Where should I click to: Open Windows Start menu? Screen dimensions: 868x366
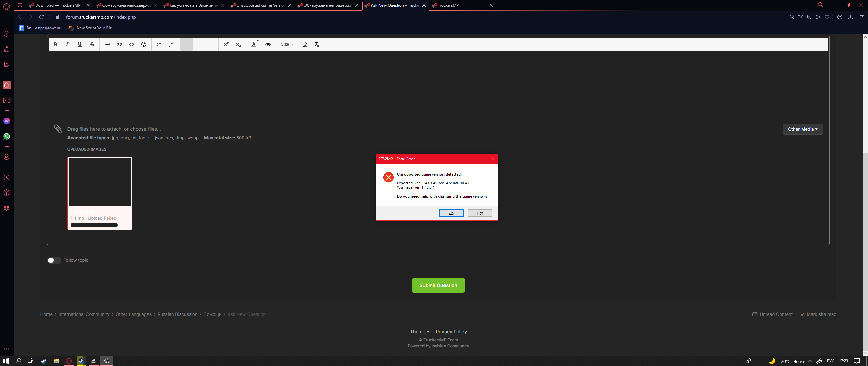(x=6, y=361)
